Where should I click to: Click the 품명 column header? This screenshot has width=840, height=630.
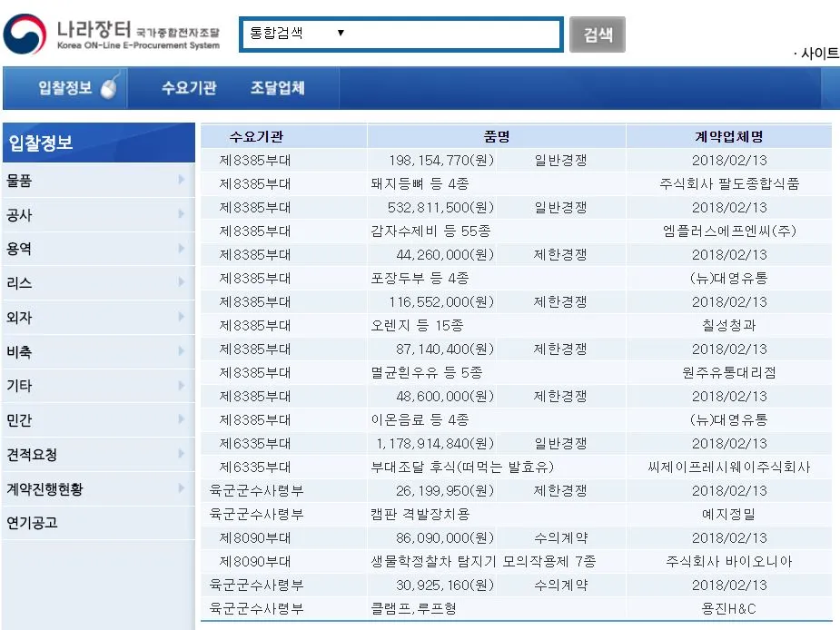(x=497, y=136)
